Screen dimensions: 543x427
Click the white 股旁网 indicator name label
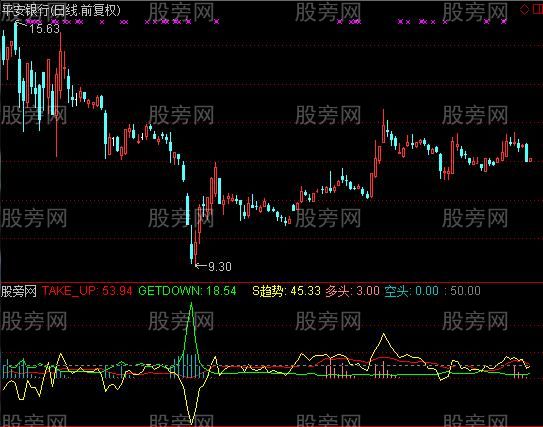(19, 291)
